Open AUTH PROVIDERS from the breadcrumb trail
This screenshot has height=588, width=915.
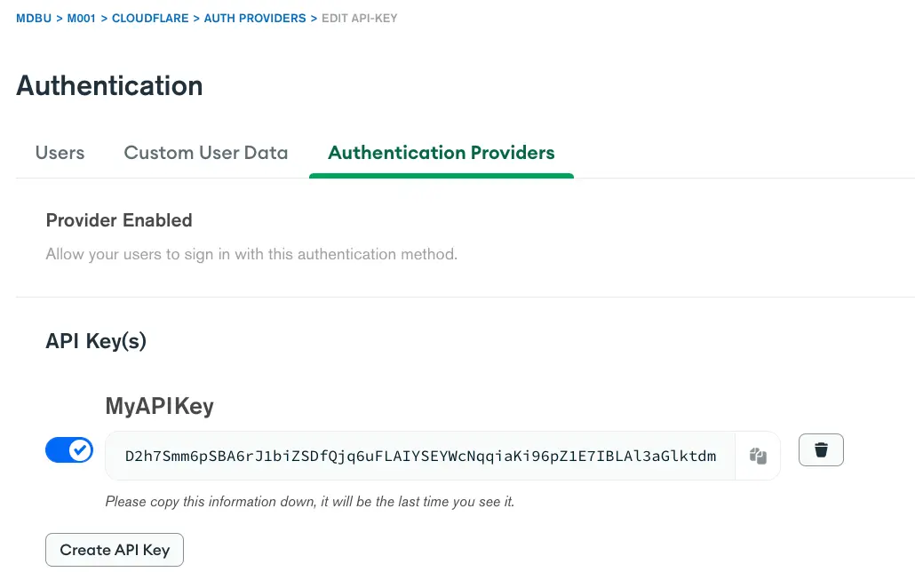[x=255, y=18]
